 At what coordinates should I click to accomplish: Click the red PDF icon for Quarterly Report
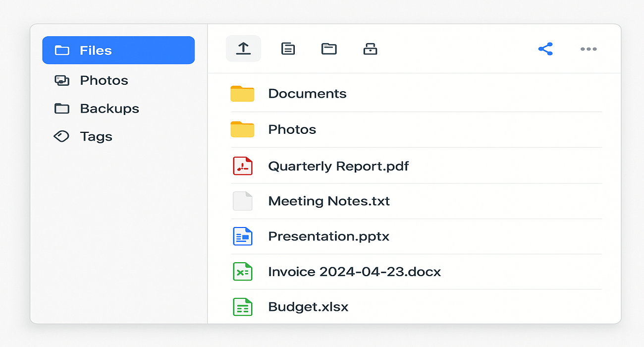pos(243,166)
